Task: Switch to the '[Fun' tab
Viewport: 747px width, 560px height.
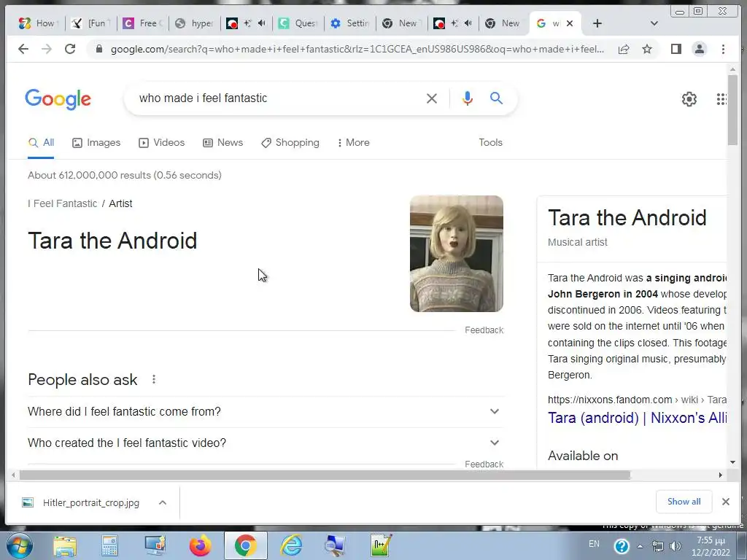Action: (90, 23)
